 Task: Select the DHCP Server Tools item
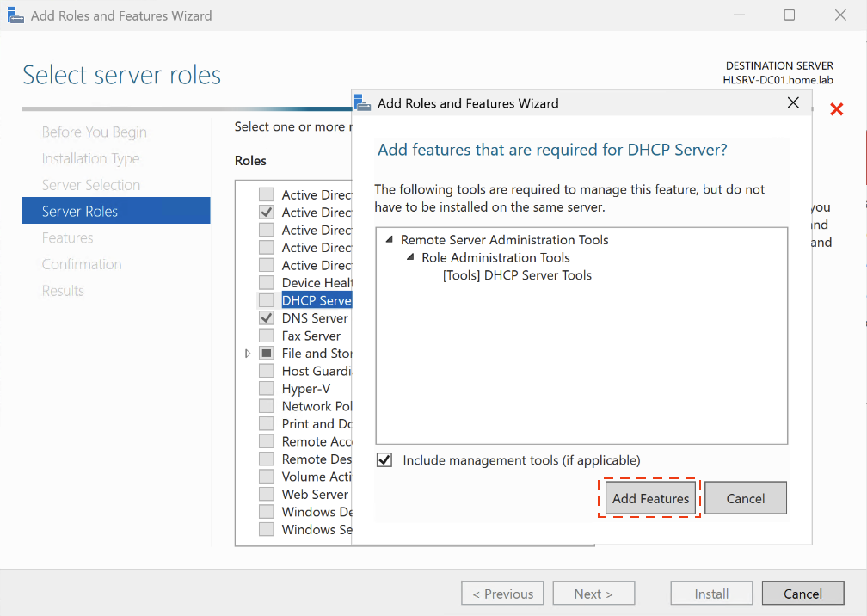coord(517,275)
